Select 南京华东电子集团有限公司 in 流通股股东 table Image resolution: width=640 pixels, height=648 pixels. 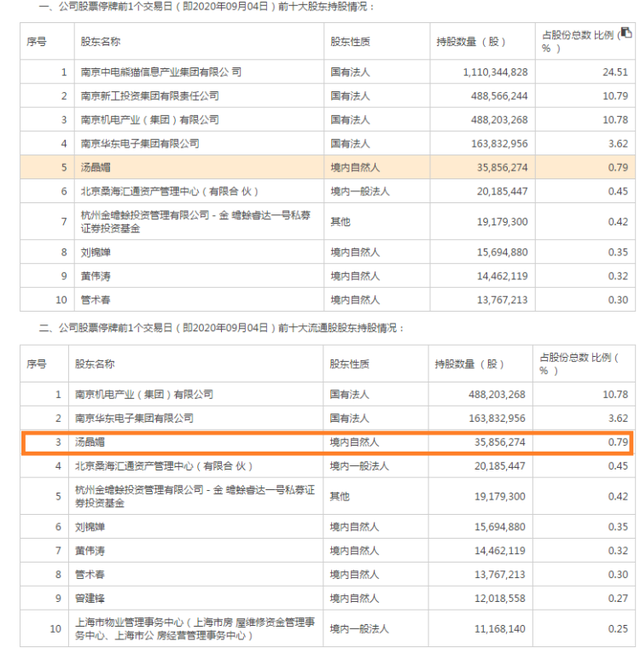tap(134, 419)
